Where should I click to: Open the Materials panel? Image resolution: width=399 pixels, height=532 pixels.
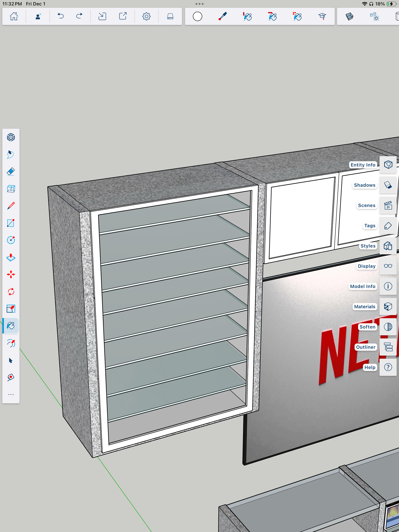[388, 307]
